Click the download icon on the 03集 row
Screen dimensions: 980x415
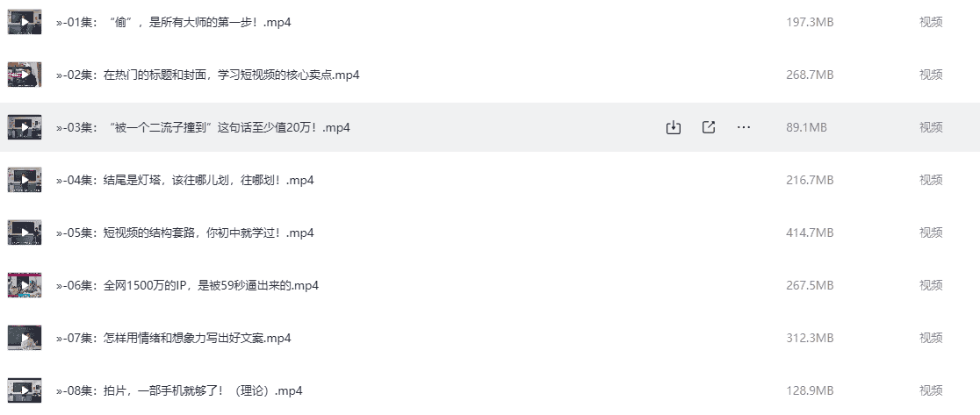click(674, 127)
